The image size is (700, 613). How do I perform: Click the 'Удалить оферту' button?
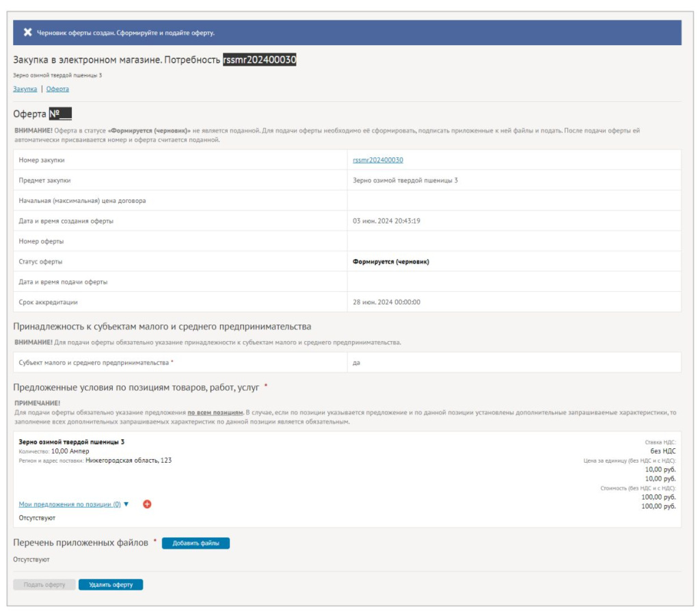pyautogui.click(x=111, y=584)
